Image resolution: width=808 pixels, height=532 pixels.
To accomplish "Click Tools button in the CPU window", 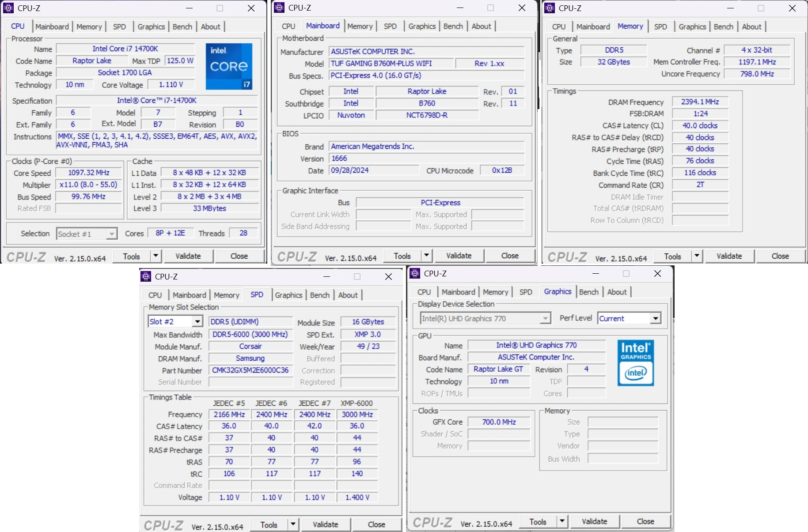I will pos(132,256).
